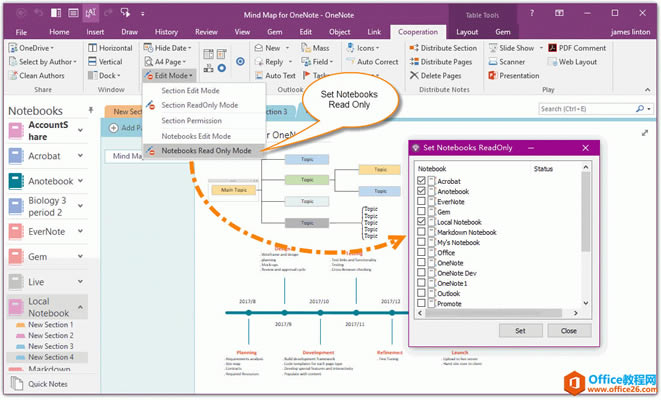Click Select by Author icon
Image resolution: width=661 pixels, height=400 pixels.
(13, 62)
